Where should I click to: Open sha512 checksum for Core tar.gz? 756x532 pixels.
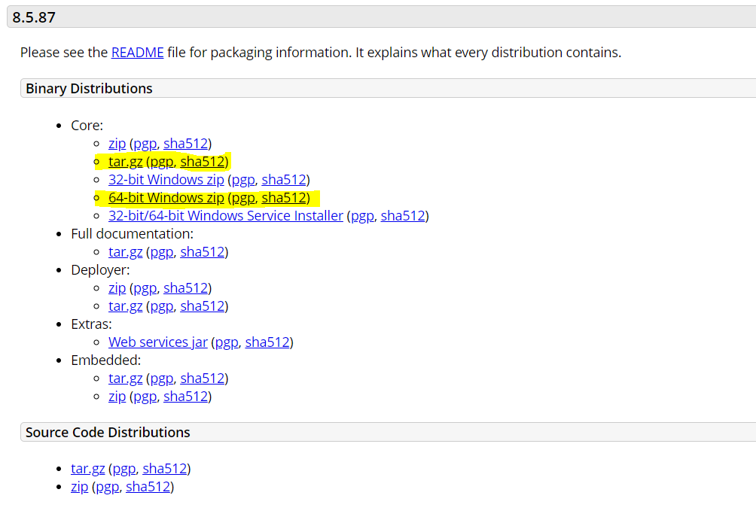click(203, 162)
